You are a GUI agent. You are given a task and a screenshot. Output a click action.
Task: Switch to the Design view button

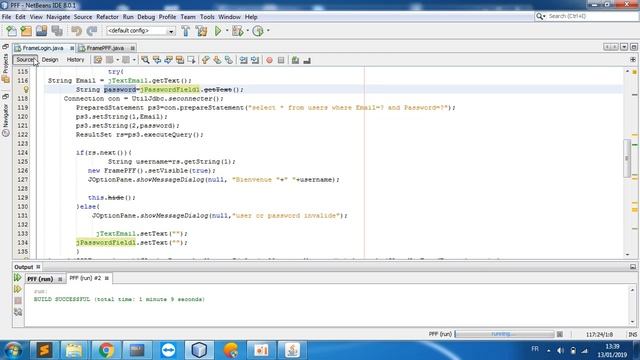(50, 60)
